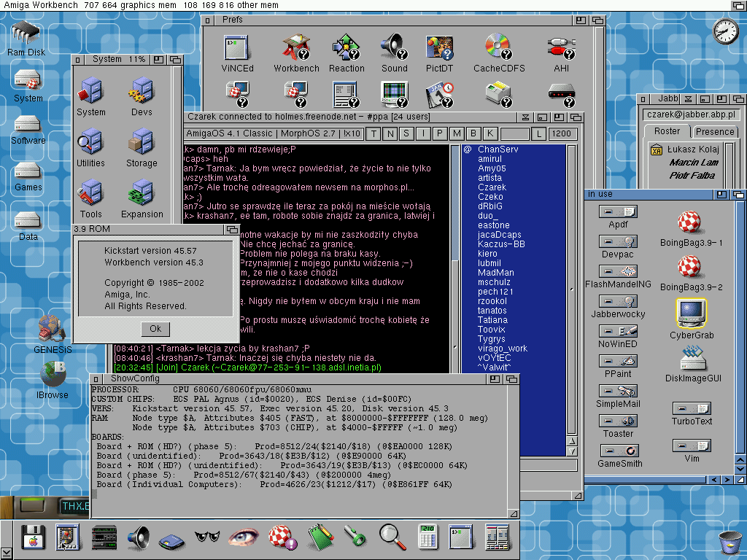Image resolution: width=747 pixels, height=560 pixels.
Task: Toggle channel mode S in the IRC window
Action: 406,134
